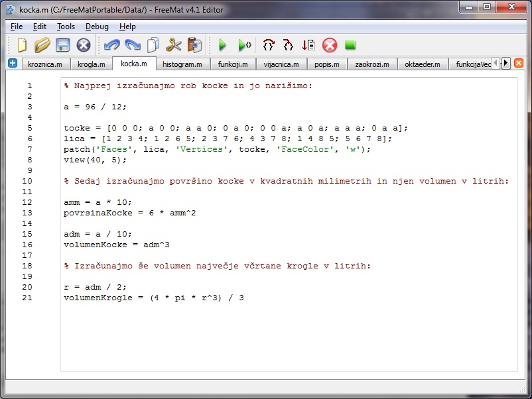532x399 pixels.
Task: Run the script with the green play button
Action: pos(223,45)
